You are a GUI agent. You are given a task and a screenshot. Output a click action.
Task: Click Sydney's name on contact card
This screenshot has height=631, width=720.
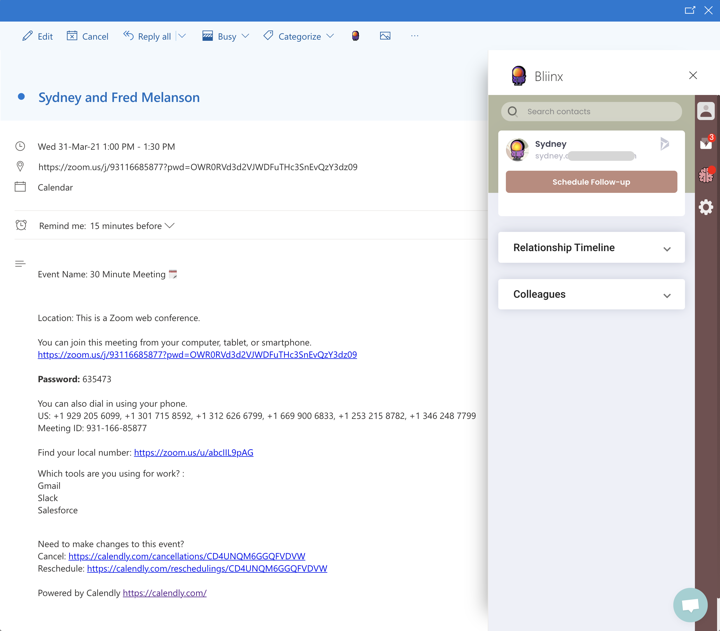551,144
